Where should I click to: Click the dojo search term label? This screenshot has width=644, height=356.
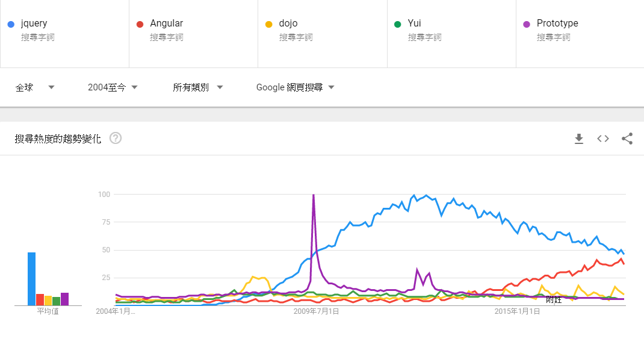pos(288,23)
